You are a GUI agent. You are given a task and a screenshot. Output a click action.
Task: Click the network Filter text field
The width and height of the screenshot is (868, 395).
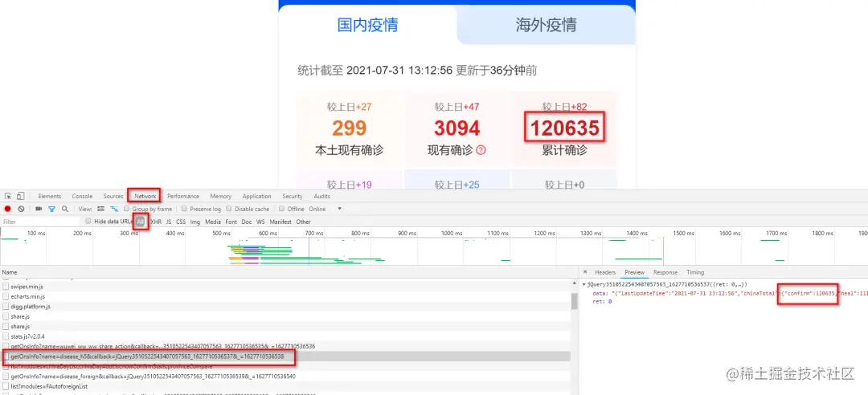coord(40,222)
